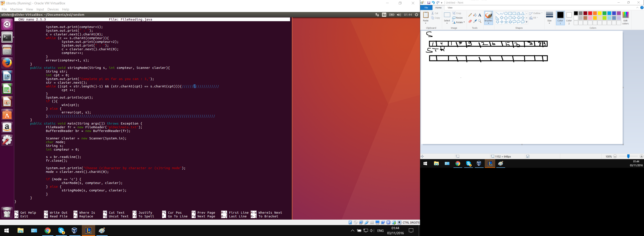Image resolution: width=644 pixels, height=236 pixels.
Task: Click Edit colors button
Action: point(625,18)
